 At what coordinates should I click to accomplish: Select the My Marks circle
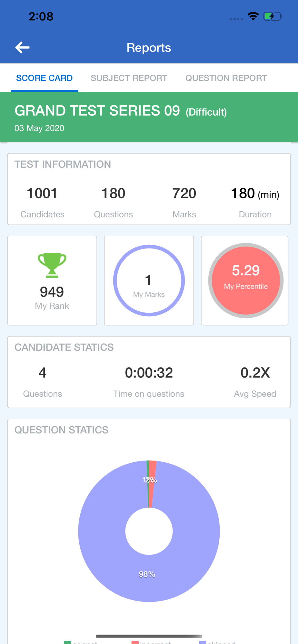pos(149,280)
